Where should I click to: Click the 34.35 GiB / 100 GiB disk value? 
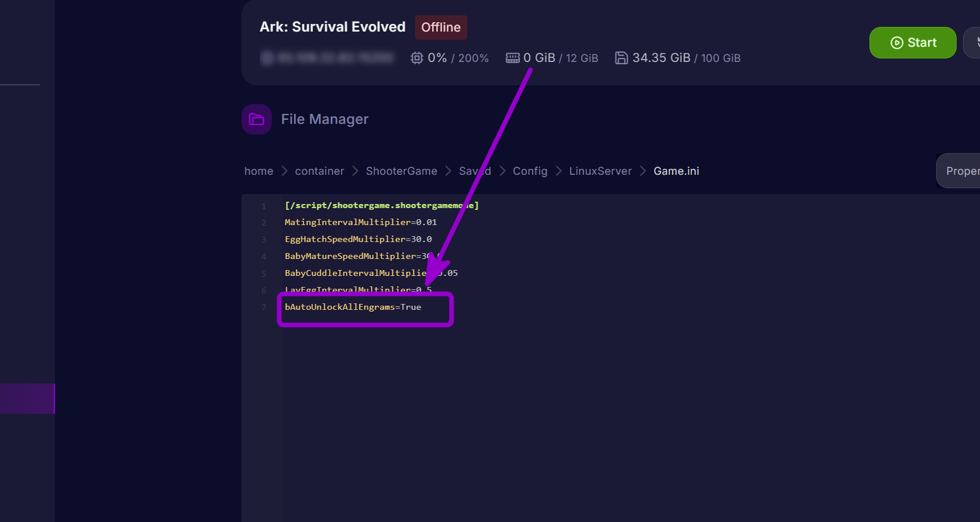686,58
